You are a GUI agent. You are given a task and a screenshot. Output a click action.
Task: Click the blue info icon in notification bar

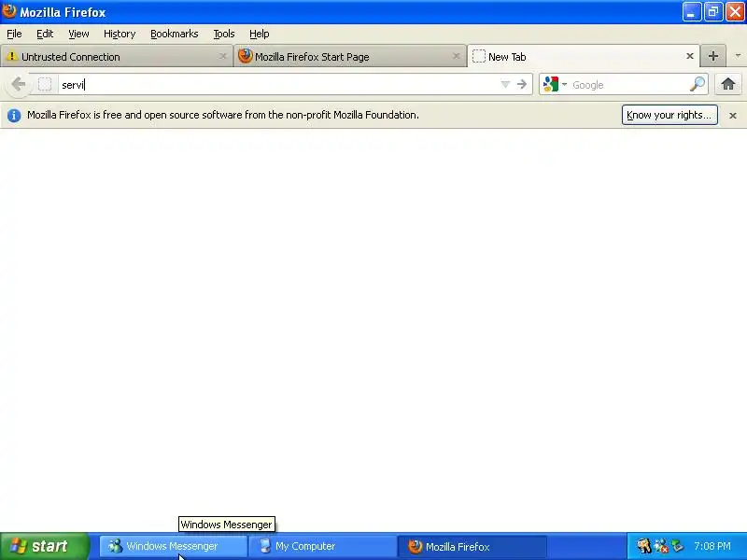[x=14, y=115]
